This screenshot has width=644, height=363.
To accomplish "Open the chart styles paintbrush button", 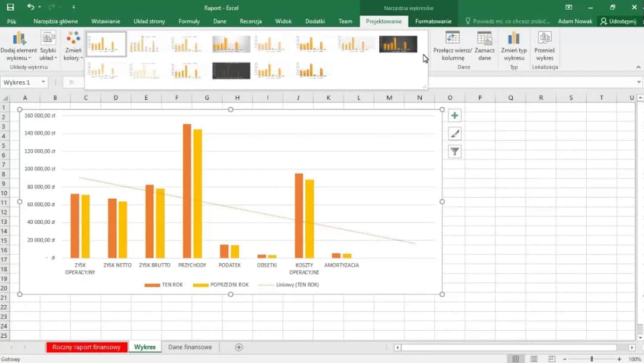I will pos(455,134).
